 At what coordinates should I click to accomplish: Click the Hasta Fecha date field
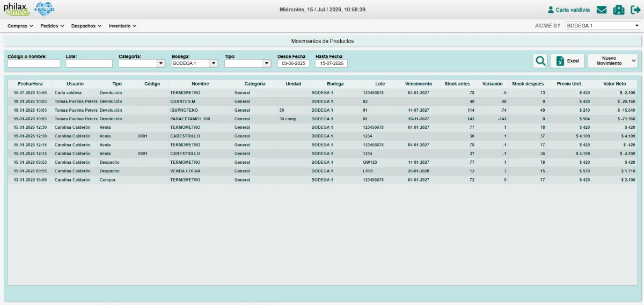click(x=332, y=63)
